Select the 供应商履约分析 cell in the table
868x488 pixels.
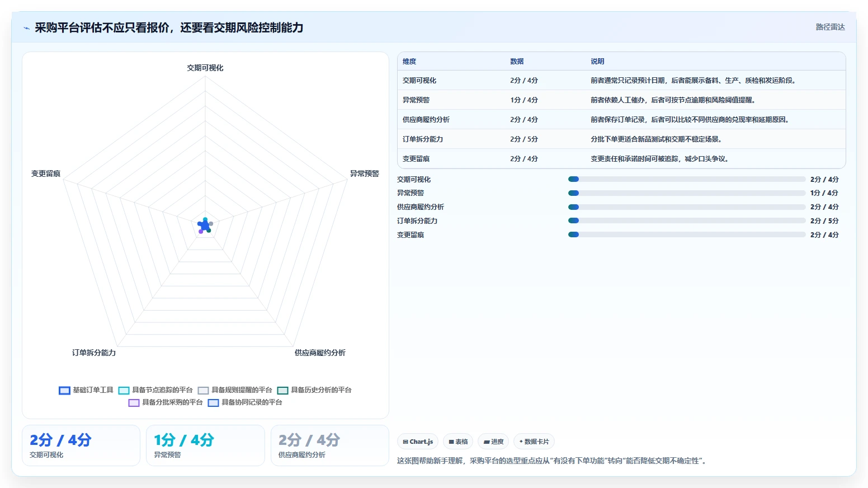click(426, 120)
